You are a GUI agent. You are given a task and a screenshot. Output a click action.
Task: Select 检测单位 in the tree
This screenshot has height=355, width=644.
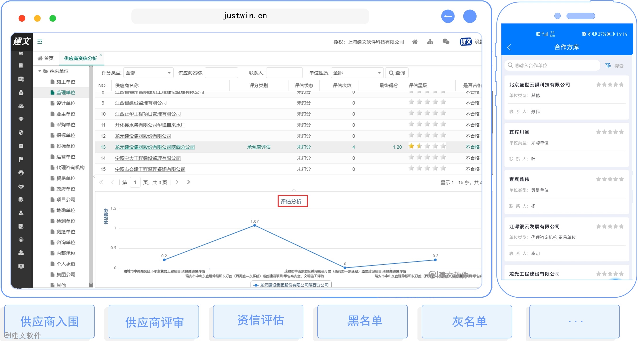(x=66, y=221)
